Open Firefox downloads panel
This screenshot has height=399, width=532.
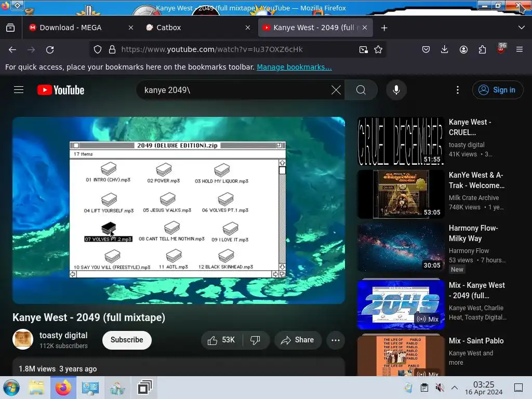[444, 49]
